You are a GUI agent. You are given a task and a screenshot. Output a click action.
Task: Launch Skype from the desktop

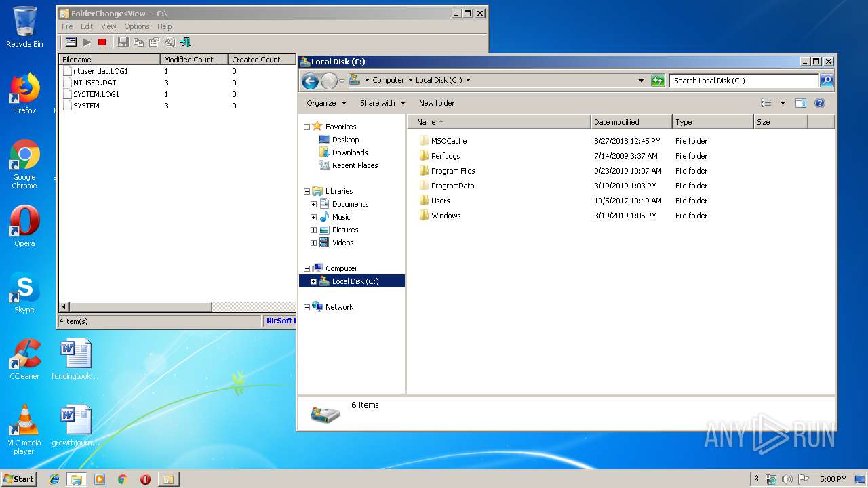click(x=24, y=293)
